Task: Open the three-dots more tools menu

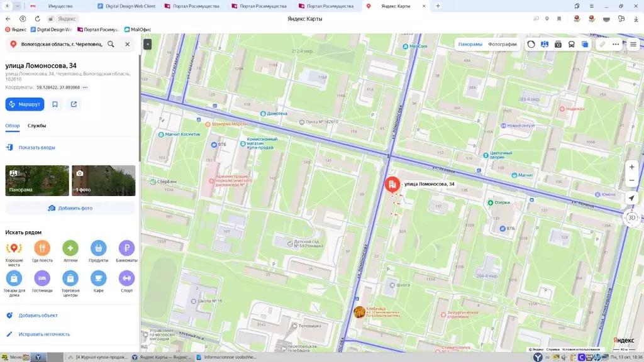Action: point(616,45)
